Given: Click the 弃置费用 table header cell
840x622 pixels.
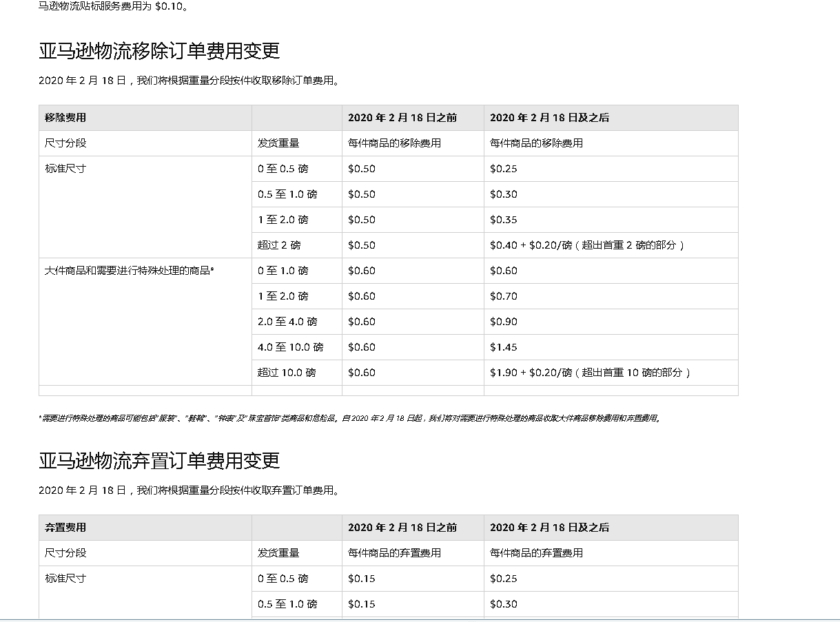Looking at the screenshot, I should coord(145,528).
